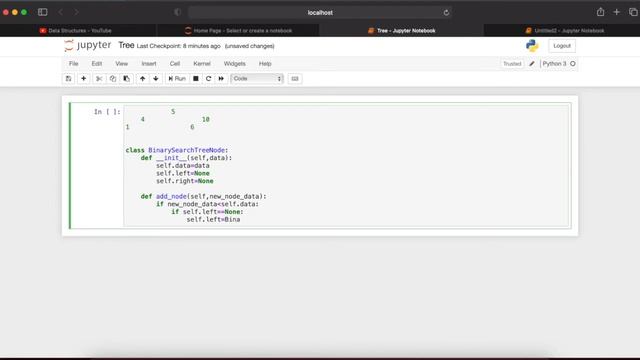This screenshot has width=640, height=360.
Task: Paste cells below icon
Action: coord(127,78)
